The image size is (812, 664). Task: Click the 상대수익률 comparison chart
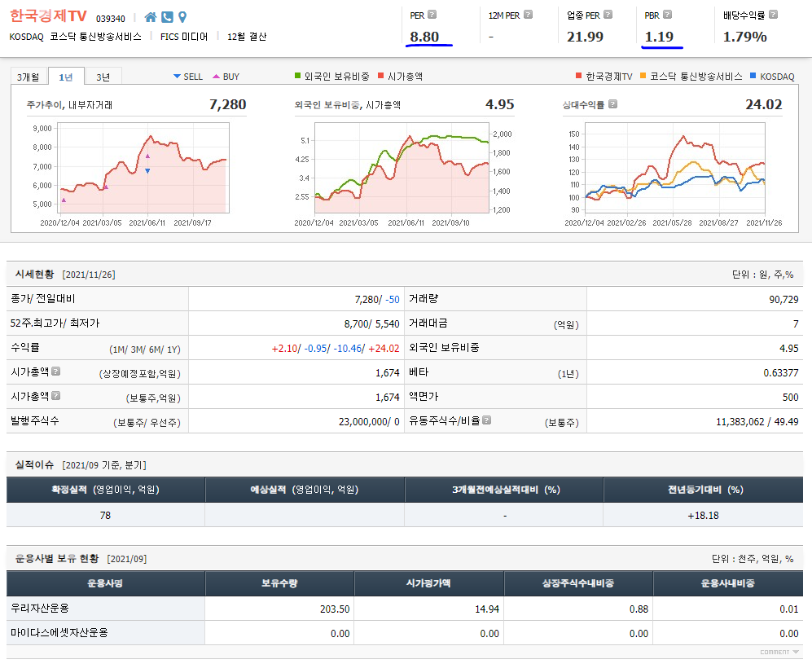click(x=675, y=168)
